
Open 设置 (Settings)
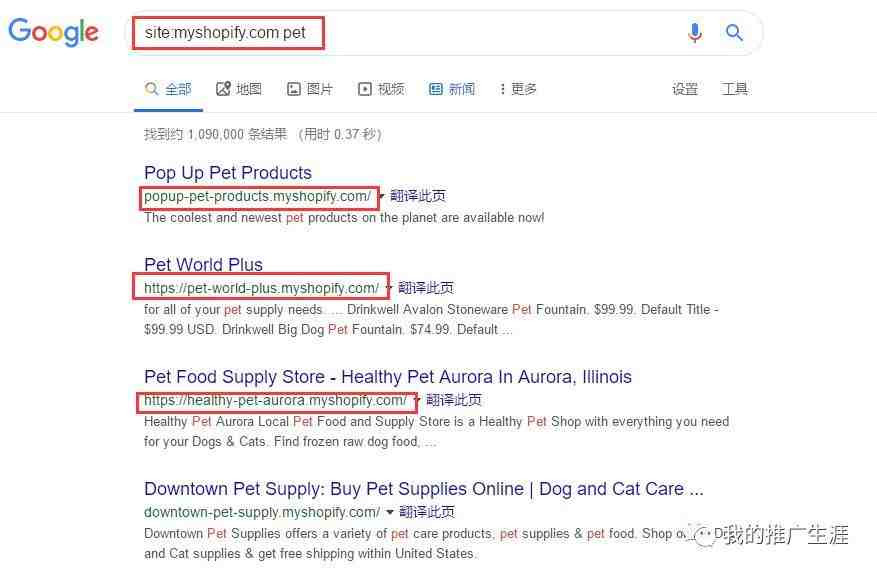685,89
